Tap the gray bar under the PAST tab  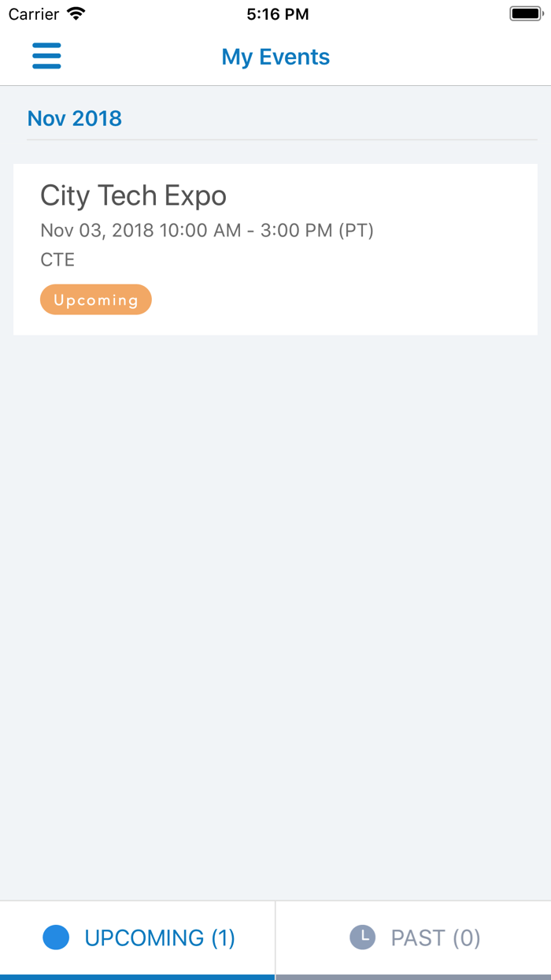[x=413, y=977]
